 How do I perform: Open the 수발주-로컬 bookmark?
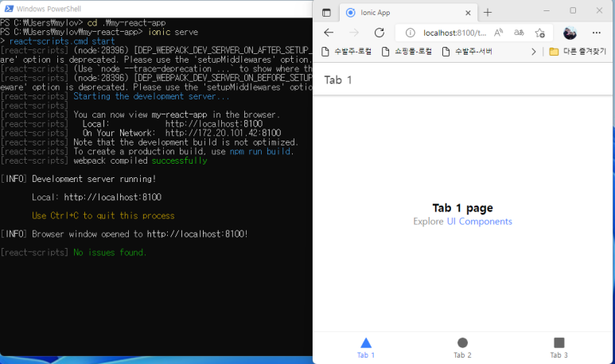346,52
